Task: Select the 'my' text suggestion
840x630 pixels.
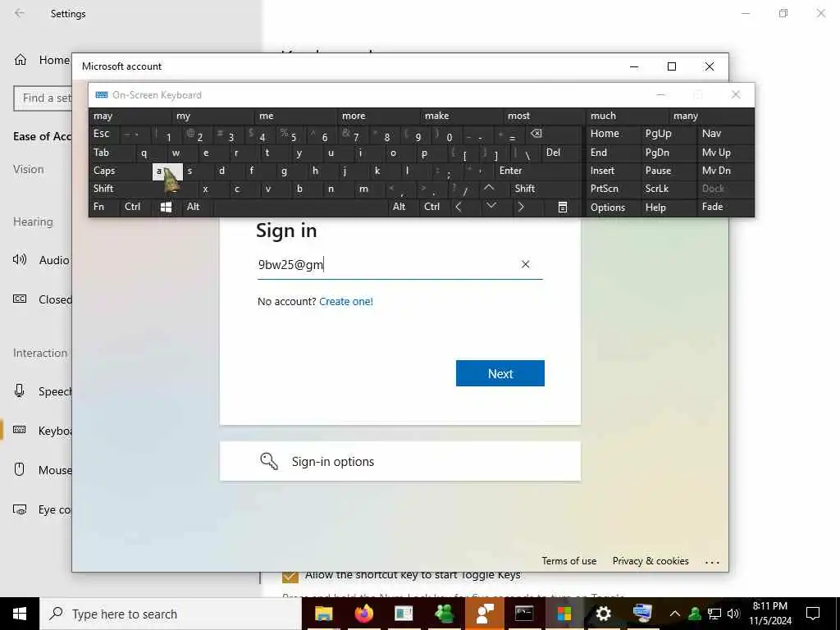Action: pyautogui.click(x=213, y=116)
